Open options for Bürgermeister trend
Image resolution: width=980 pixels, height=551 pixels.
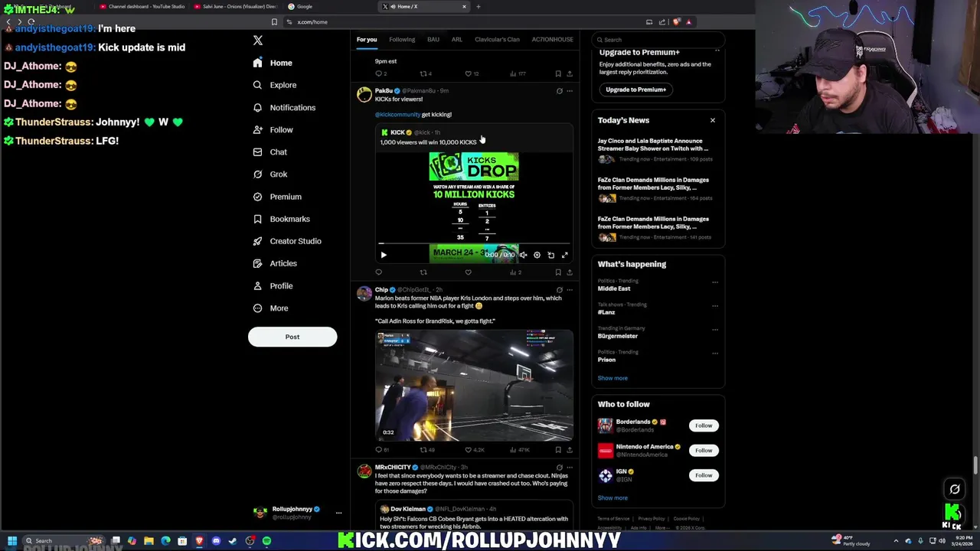click(715, 329)
